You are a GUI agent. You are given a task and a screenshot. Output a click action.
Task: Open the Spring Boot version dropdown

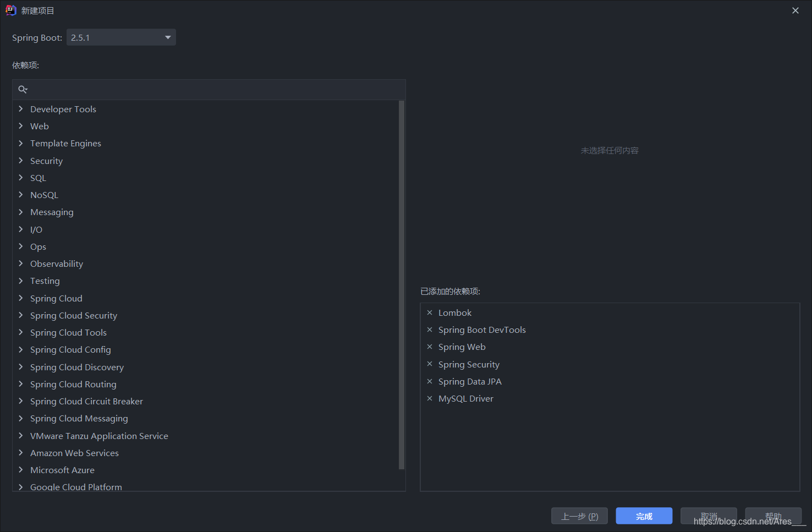tap(121, 37)
